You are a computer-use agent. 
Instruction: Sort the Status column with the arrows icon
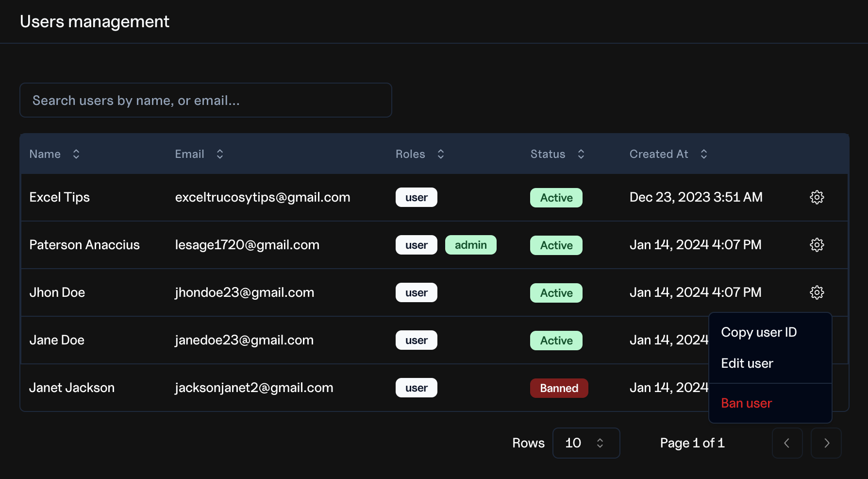(581, 154)
